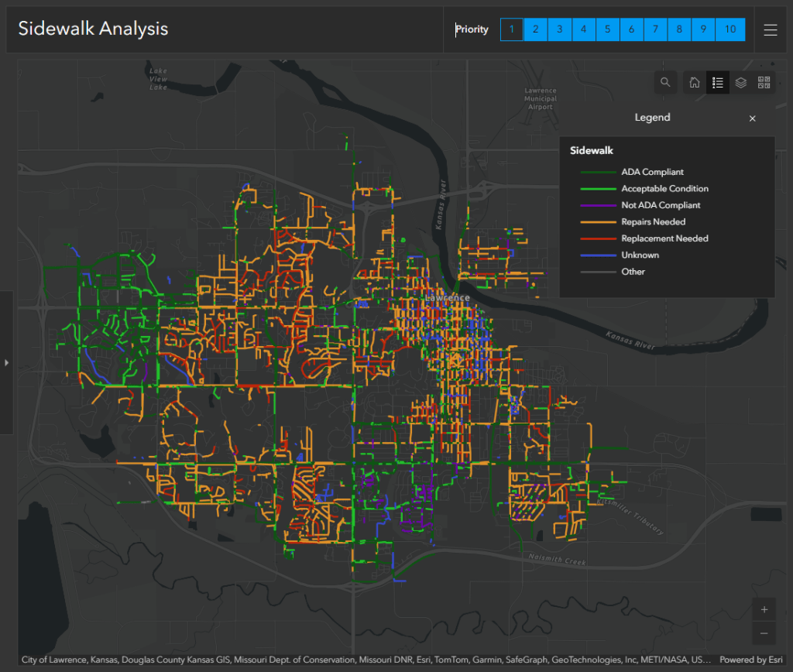
Task: Expand the collapsed left side panel
Action: (6, 362)
